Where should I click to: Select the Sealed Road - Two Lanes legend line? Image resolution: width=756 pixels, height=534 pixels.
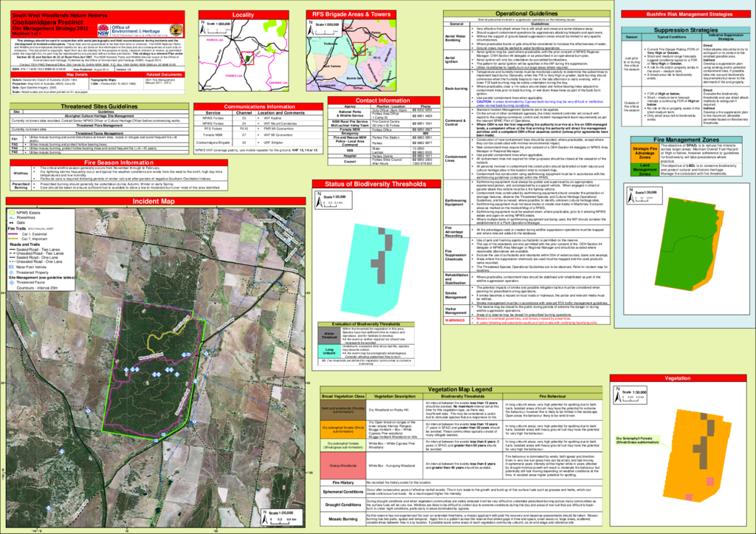[x=13, y=250]
